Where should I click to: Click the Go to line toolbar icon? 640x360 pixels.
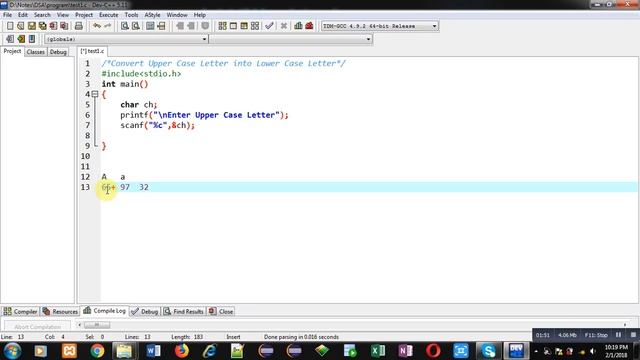(161, 26)
